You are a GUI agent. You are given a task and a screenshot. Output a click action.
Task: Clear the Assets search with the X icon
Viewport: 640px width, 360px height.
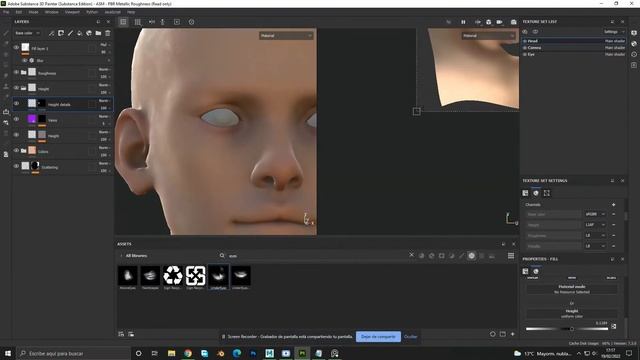tap(411, 255)
